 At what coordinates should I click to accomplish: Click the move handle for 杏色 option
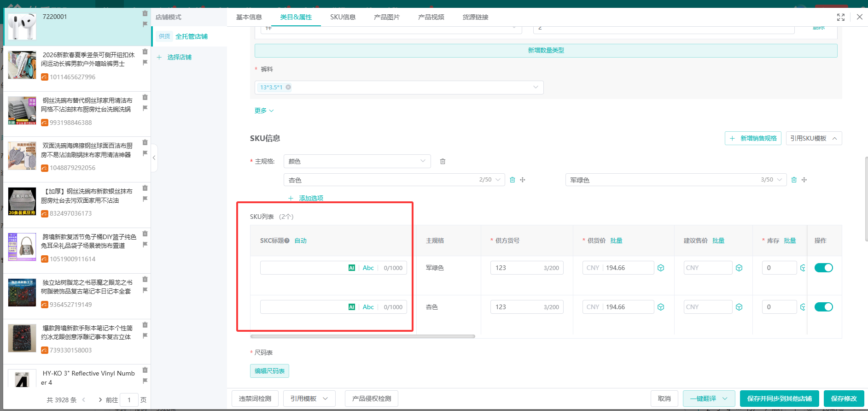tap(523, 180)
